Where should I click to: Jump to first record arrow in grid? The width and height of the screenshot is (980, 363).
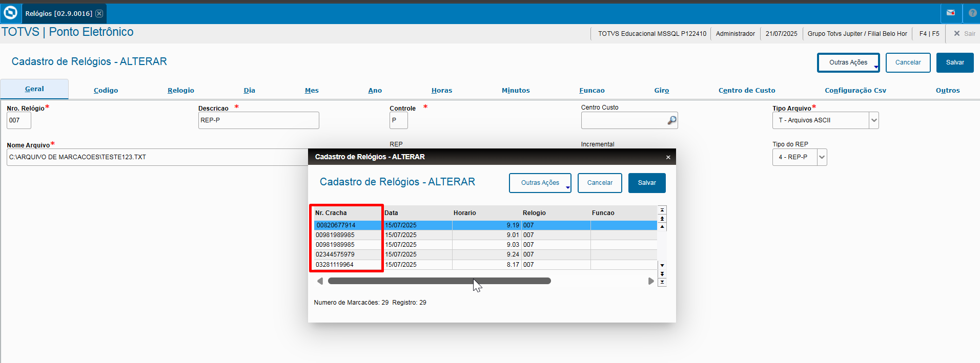tap(662, 210)
